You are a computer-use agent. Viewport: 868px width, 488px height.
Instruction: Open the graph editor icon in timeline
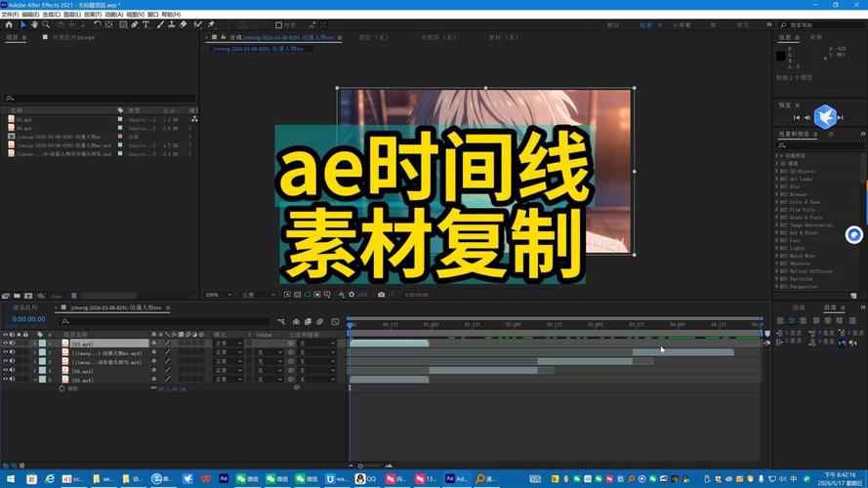pyautogui.click(x=335, y=321)
